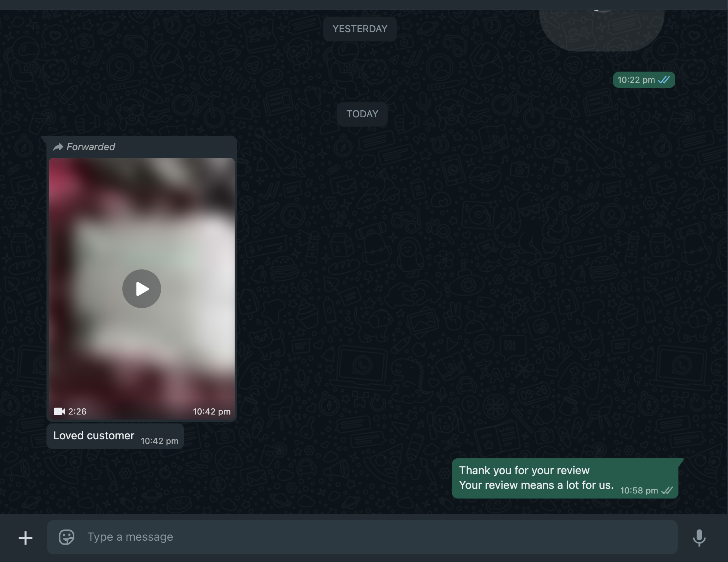Open the attach menu plus icon
Screen dimensions: 728x562
26,538
